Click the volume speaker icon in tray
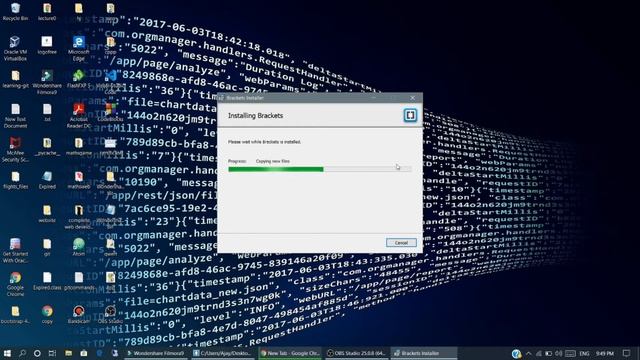 click(x=559, y=353)
